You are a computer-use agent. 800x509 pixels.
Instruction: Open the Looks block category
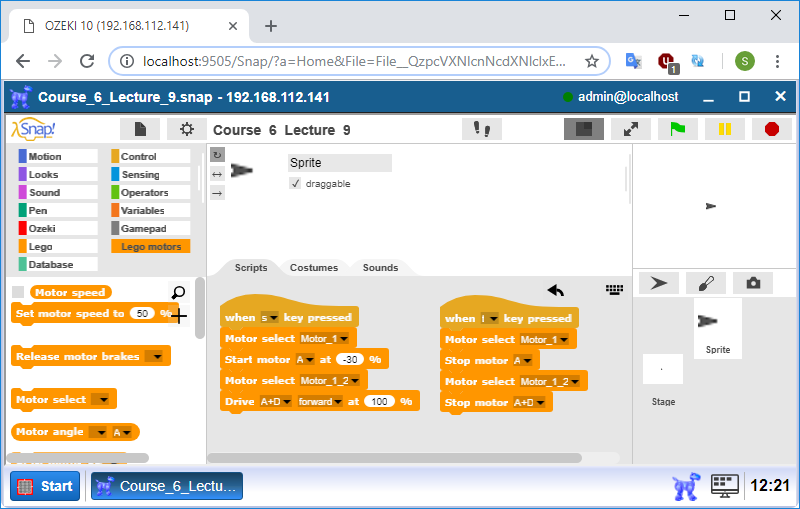[x=58, y=174]
